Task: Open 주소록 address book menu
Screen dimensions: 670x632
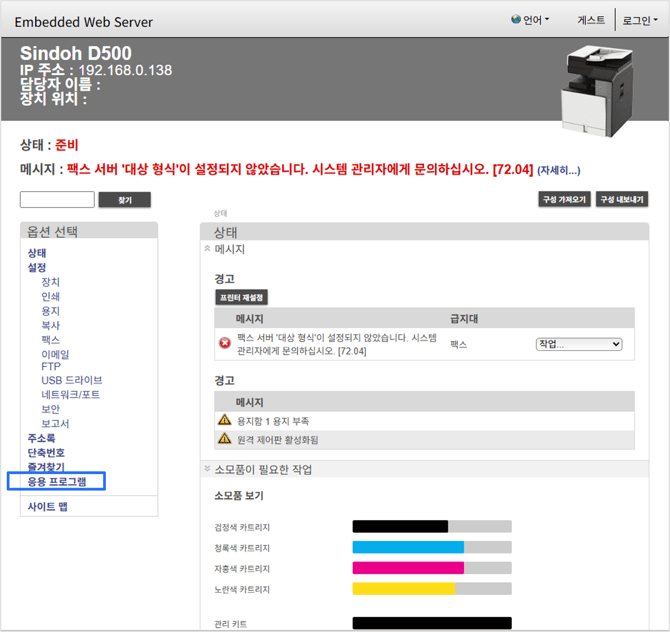Action: coord(41,438)
